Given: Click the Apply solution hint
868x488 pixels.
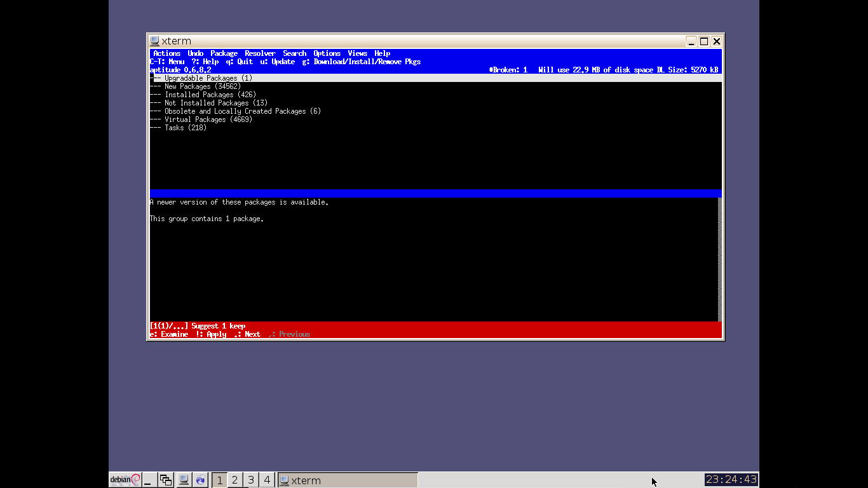Looking at the screenshot, I should 212,334.
